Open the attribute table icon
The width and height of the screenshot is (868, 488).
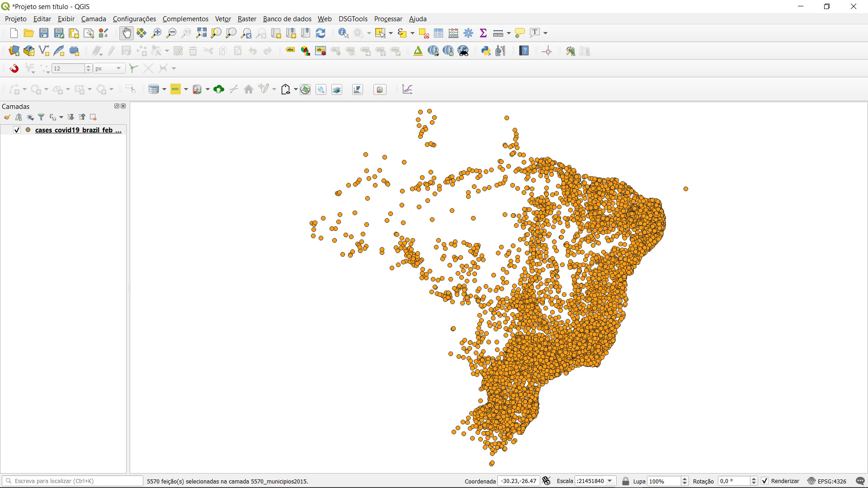[438, 33]
